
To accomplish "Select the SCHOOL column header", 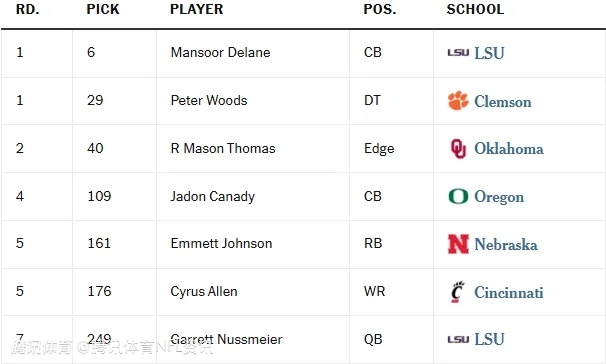I will pos(475,9).
